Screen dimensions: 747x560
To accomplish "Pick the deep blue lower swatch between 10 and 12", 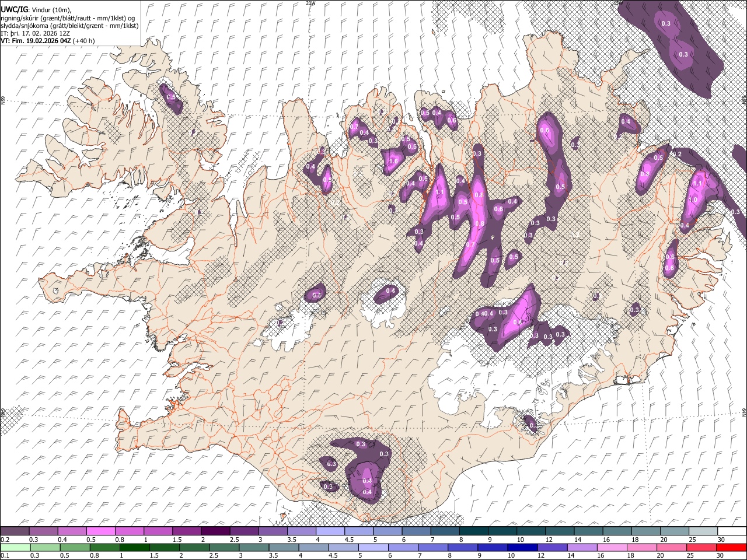I will pos(522,547).
